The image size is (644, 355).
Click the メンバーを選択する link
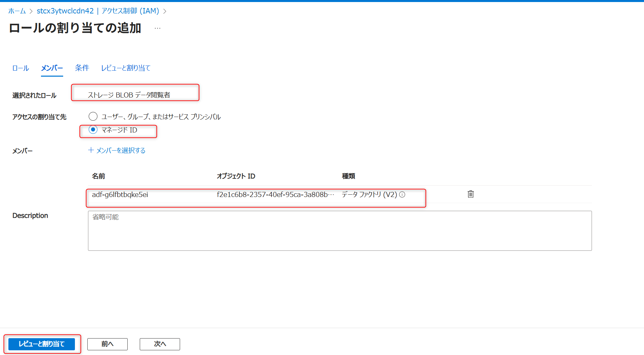click(x=120, y=150)
